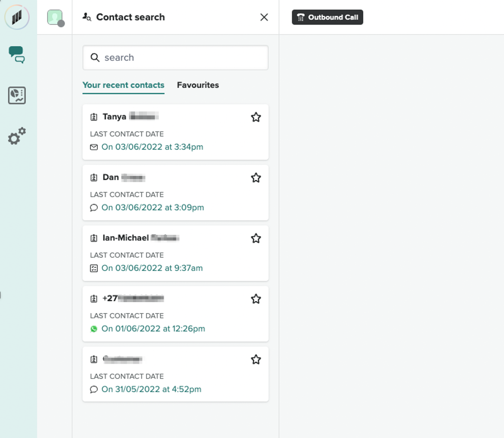This screenshot has height=438, width=504.
Task: Click the agent avatar status icon
Action: 55,18
